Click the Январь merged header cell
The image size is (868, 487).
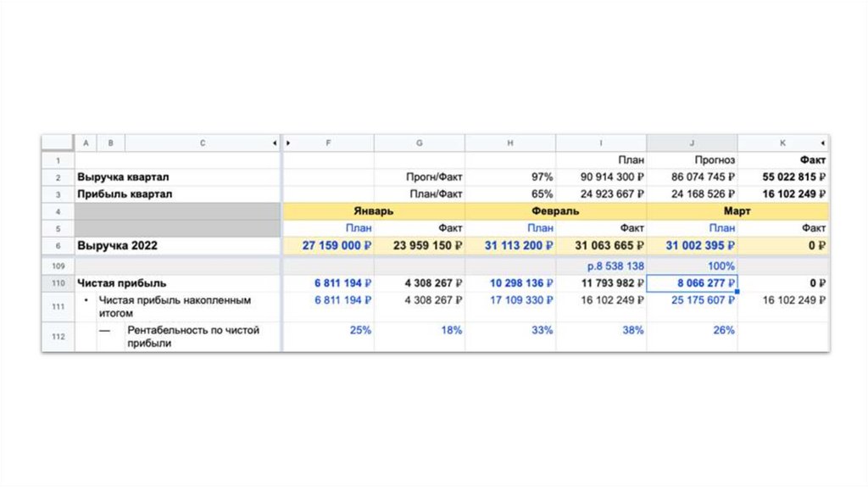374,211
